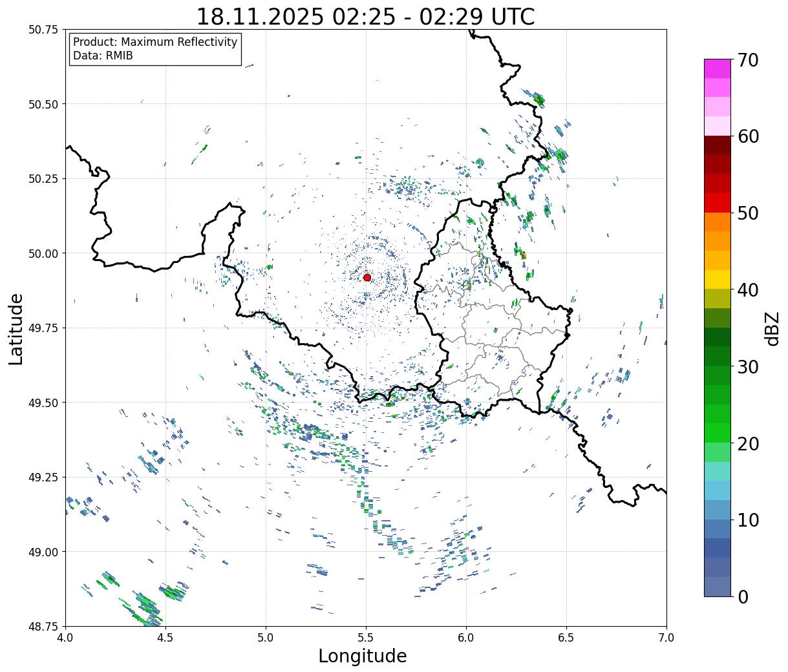Screen dimensions: 788x672
Task: Pick the bright red band just above 50
Action: point(718,203)
